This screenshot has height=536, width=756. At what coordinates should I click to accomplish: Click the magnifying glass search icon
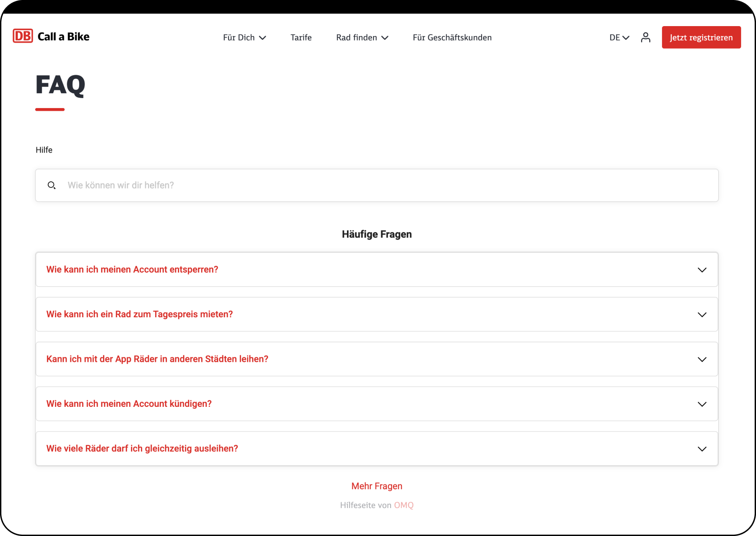52,185
